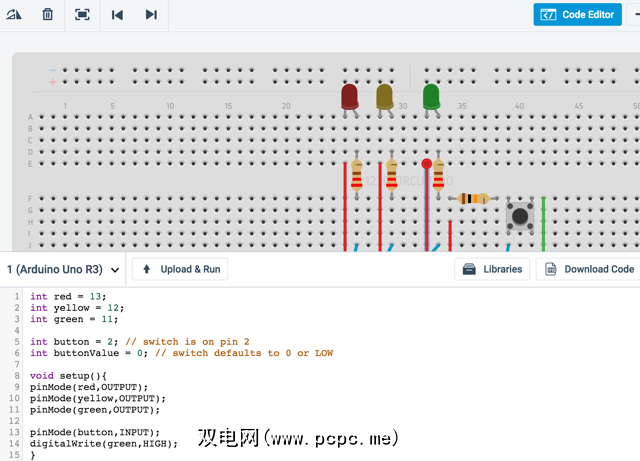Screen dimensions: 640x461
Task: Go to the next step arrow
Action: tap(151, 14)
